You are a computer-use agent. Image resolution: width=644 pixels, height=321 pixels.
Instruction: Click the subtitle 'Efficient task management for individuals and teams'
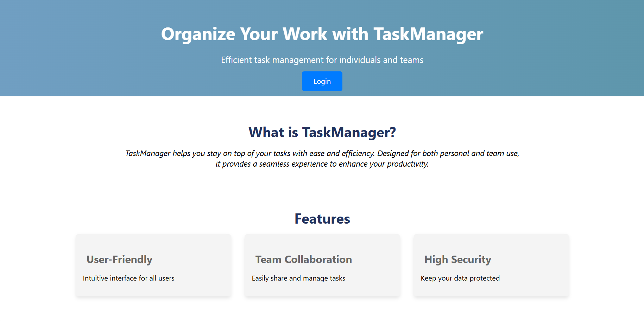pyautogui.click(x=322, y=60)
